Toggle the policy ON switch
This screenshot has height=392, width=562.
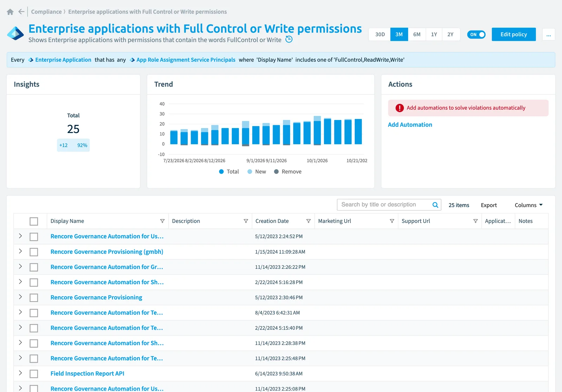476,34
